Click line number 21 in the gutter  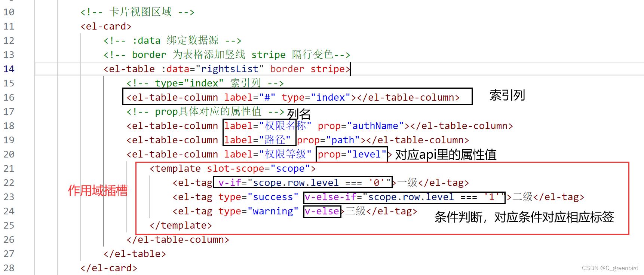(x=9, y=169)
